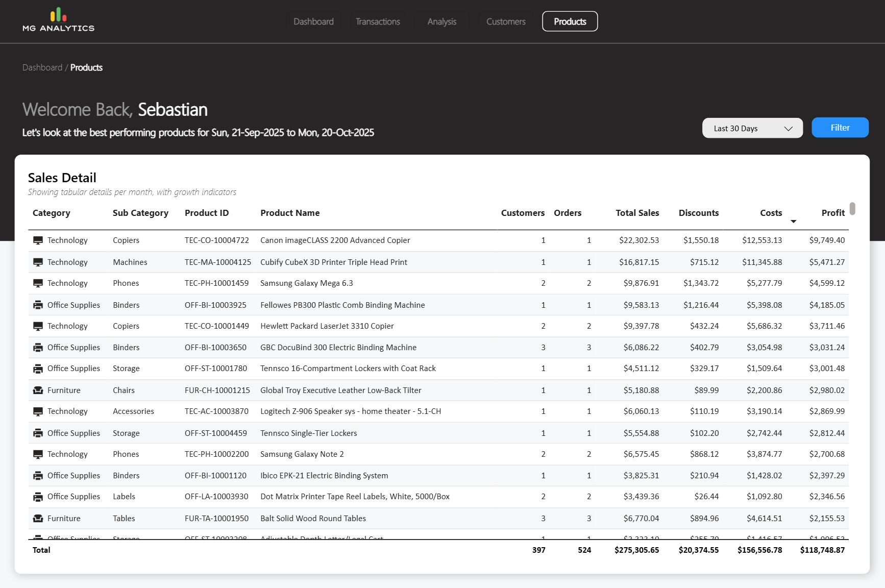
Task: Go to the Customers tab
Action: point(505,21)
